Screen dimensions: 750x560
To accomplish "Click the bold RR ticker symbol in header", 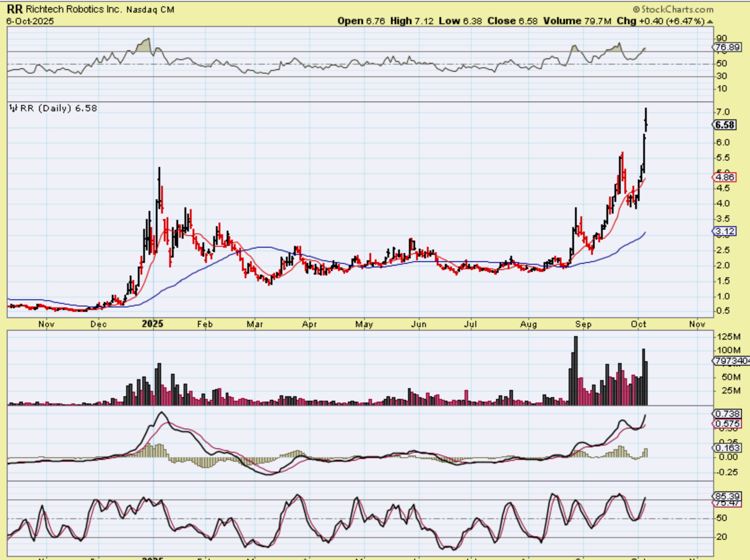I will 15,9.
